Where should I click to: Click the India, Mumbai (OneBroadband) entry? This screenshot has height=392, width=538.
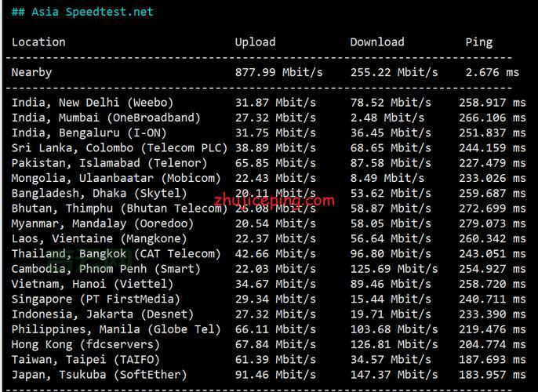click(x=106, y=118)
